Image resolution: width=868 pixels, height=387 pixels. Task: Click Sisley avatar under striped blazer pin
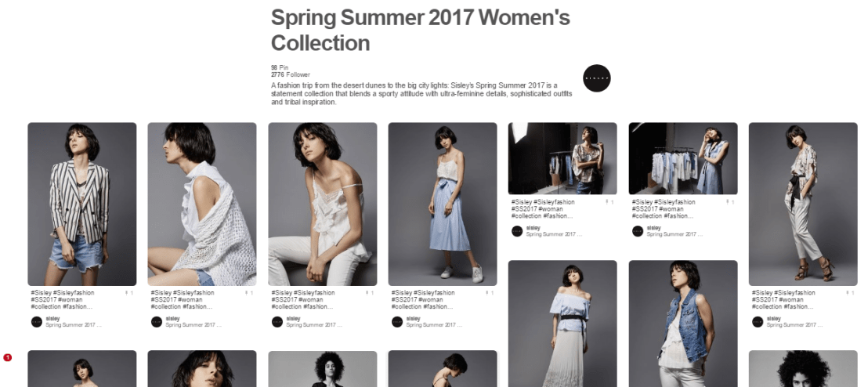pos(37,322)
